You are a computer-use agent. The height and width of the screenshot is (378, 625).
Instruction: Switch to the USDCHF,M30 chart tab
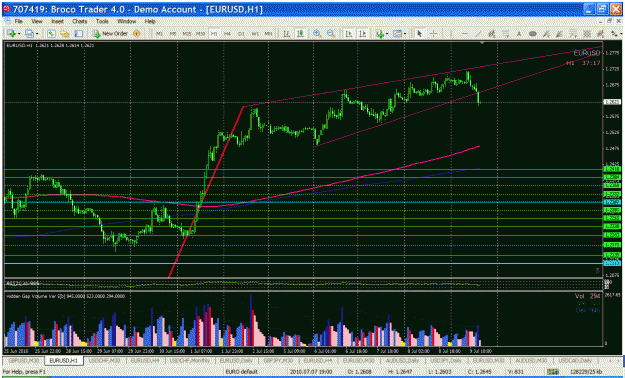[104, 360]
